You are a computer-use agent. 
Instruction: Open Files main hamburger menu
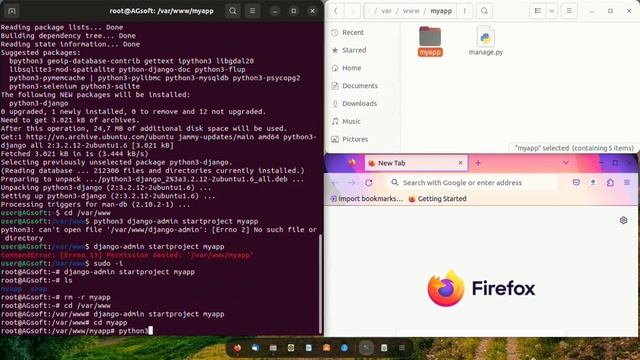tap(569, 11)
